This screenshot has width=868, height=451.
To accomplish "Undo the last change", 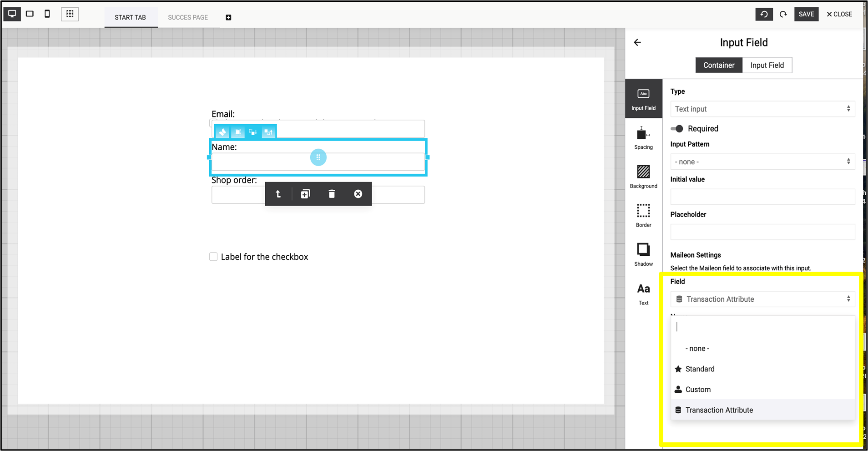I will [764, 14].
